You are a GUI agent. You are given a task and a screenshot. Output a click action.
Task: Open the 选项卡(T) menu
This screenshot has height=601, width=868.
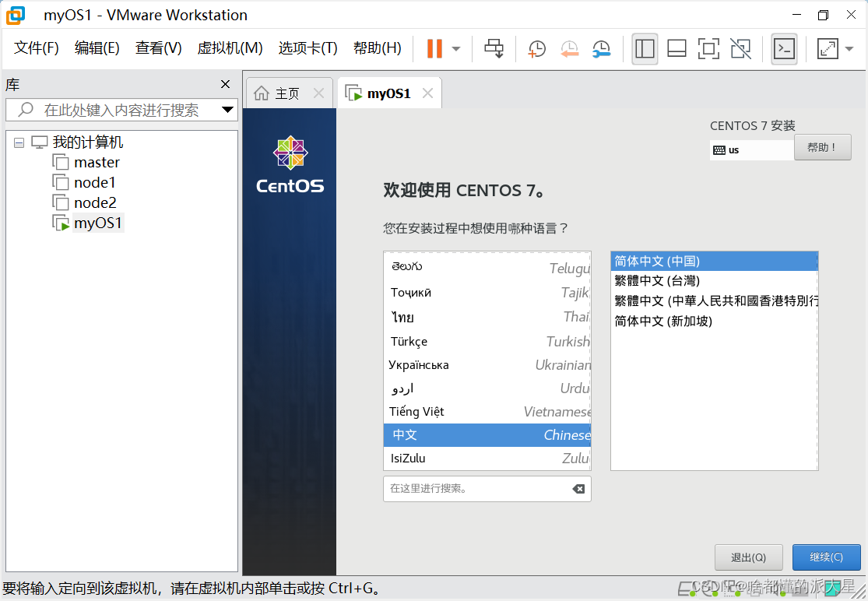307,48
